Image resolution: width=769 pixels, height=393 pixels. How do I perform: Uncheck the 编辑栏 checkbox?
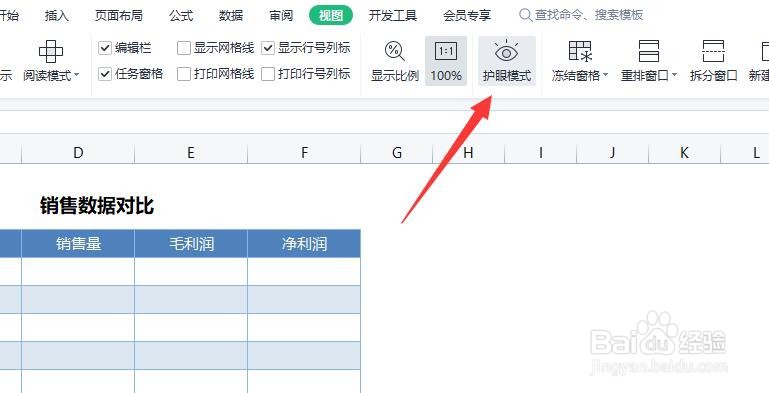click(x=105, y=48)
